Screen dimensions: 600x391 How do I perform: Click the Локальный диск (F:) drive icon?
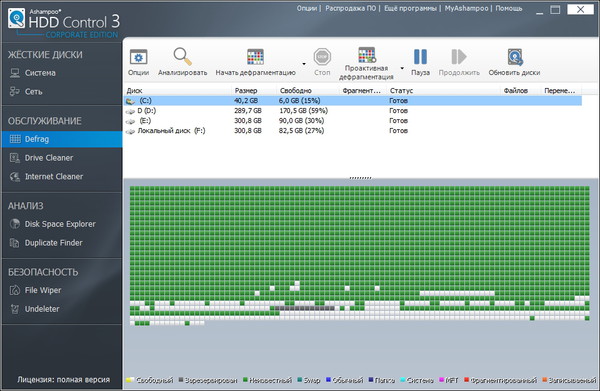click(x=130, y=131)
